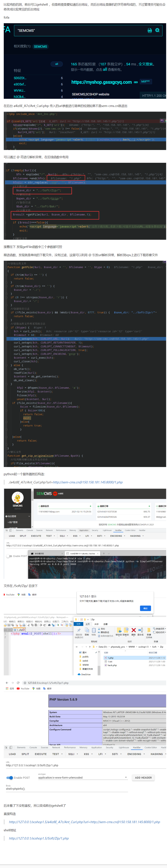Click the SEMCMS related-search tag under the fofa search

(41, 47)
